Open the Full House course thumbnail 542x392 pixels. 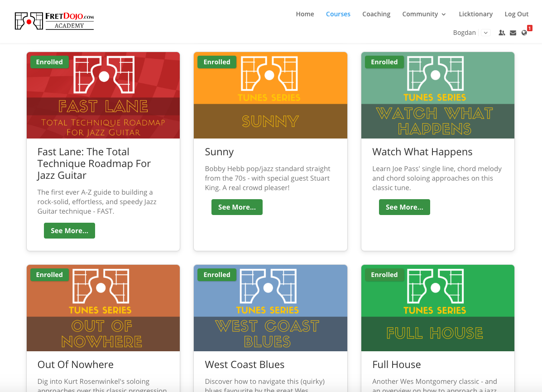(x=438, y=308)
